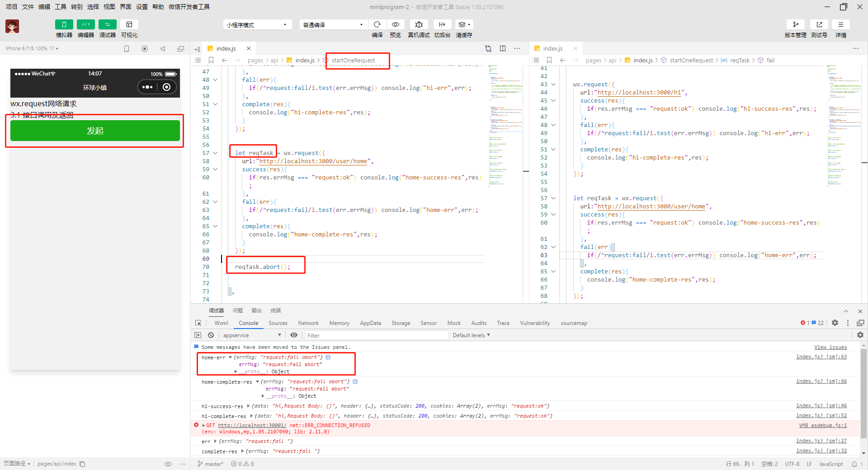
Task: Click the clear console icon
Action: (211, 335)
